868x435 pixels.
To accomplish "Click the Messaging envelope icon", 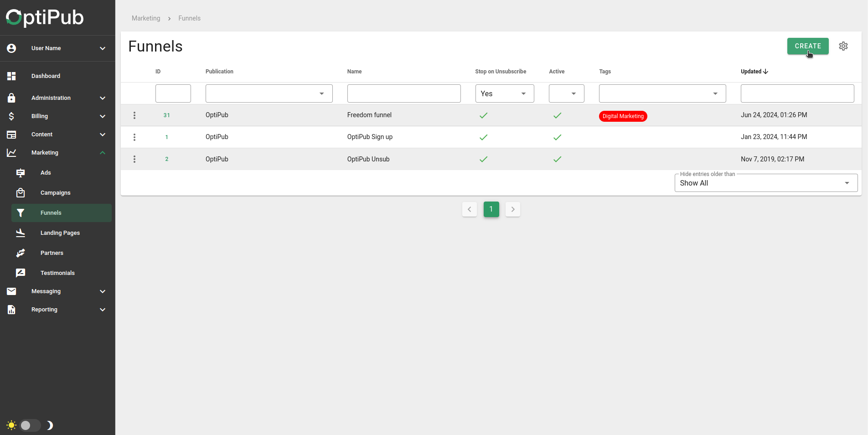I will click(11, 291).
